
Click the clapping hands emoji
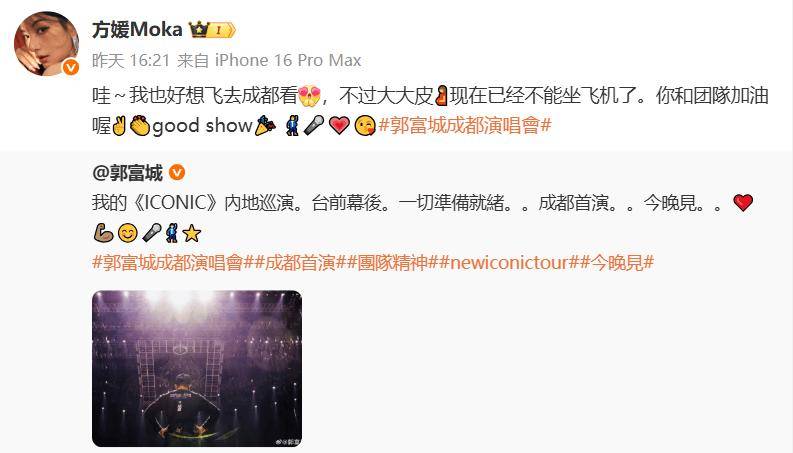pos(140,125)
